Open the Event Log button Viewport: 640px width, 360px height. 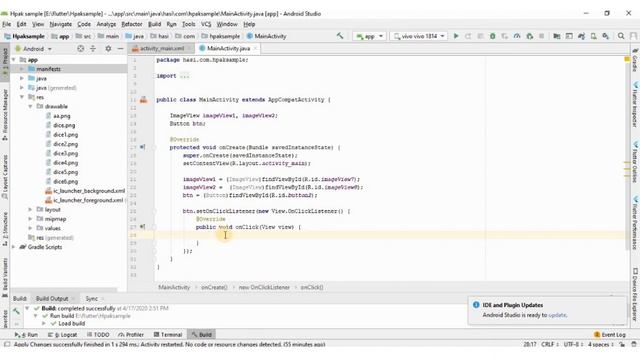(610, 335)
